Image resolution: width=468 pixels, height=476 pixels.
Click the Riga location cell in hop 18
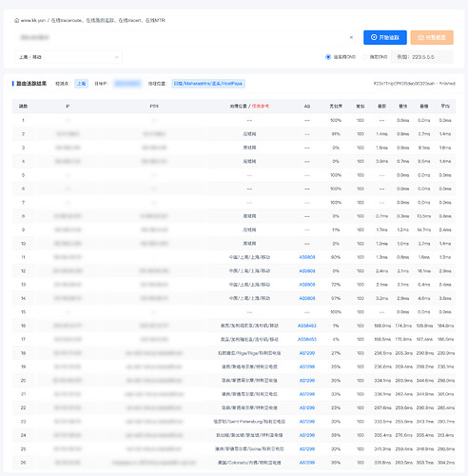click(x=249, y=353)
